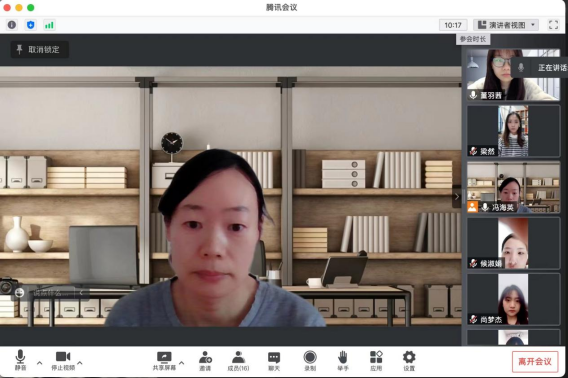Open the meeting info icon
Screen dimensions: 568x378
(12, 25)
